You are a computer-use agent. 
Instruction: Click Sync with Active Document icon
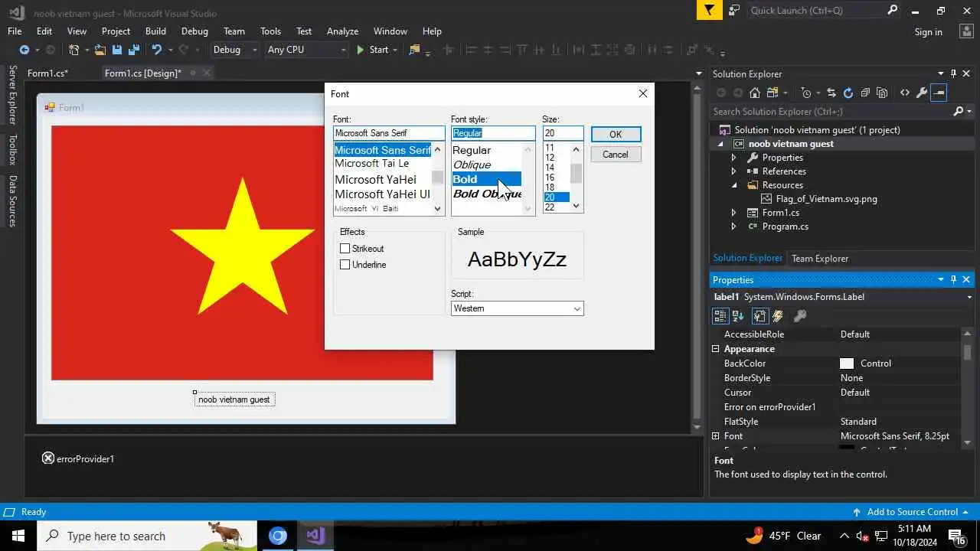point(831,93)
